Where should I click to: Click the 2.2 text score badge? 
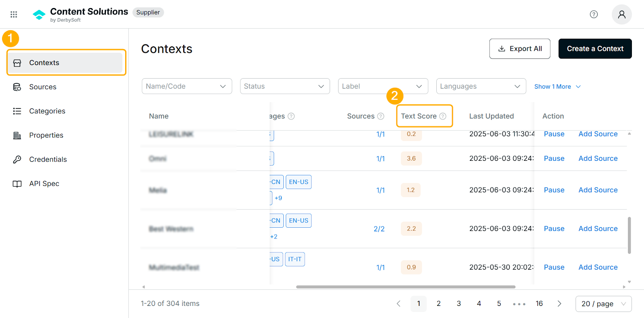coord(411,229)
